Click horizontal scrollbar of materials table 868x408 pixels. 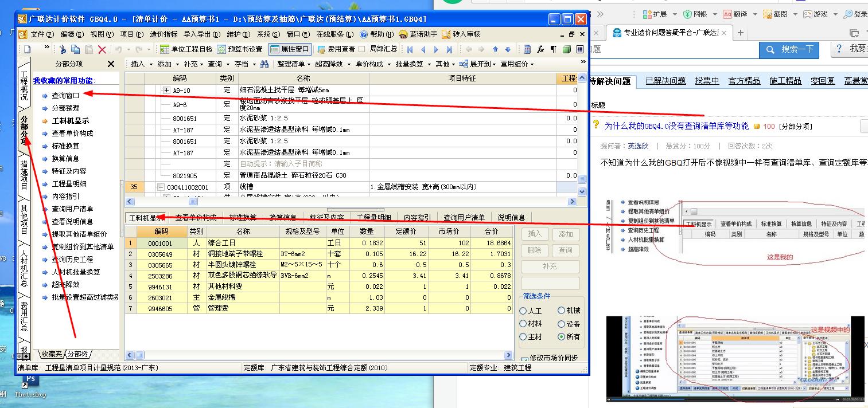click(x=319, y=355)
